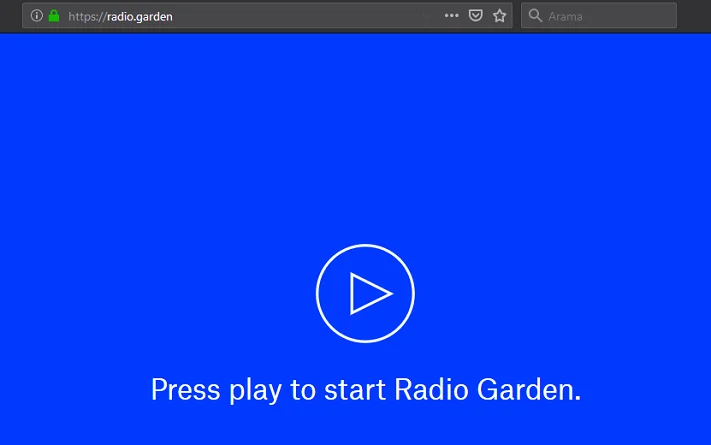Click toolbar gap between address and search bars
Screen dimensions: 711x445
[x=517, y=16]
